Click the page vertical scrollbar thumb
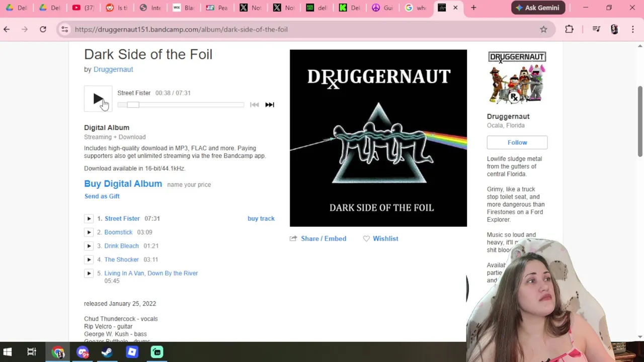This screenshot has width=644, height=362. [x=640, y=121]
